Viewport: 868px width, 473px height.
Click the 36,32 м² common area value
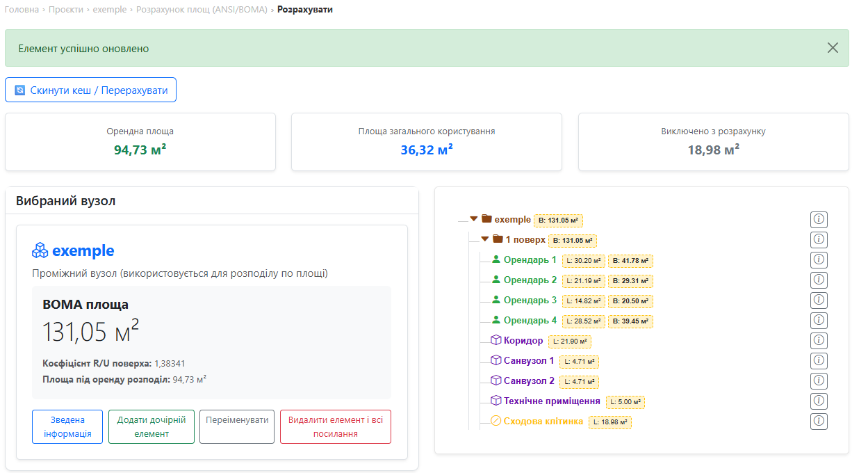[x=427, y=150]
